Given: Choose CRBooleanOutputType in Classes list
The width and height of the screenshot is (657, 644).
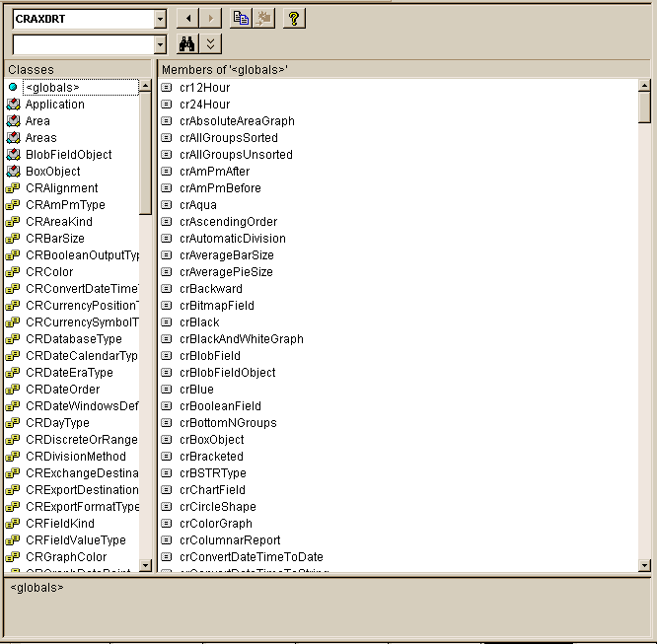Looking at the screenshot, I should (82, 255).
